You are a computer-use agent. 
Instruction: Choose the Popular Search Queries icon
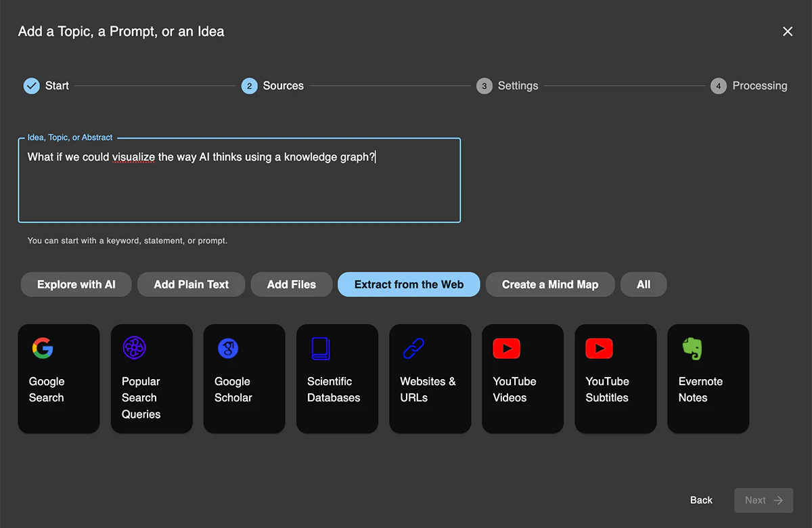(x=135, y=348)
